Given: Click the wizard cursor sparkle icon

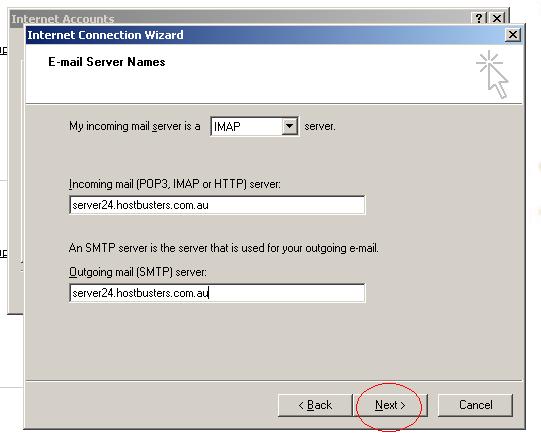Looking at the screenshot, I should pos(492,74).
